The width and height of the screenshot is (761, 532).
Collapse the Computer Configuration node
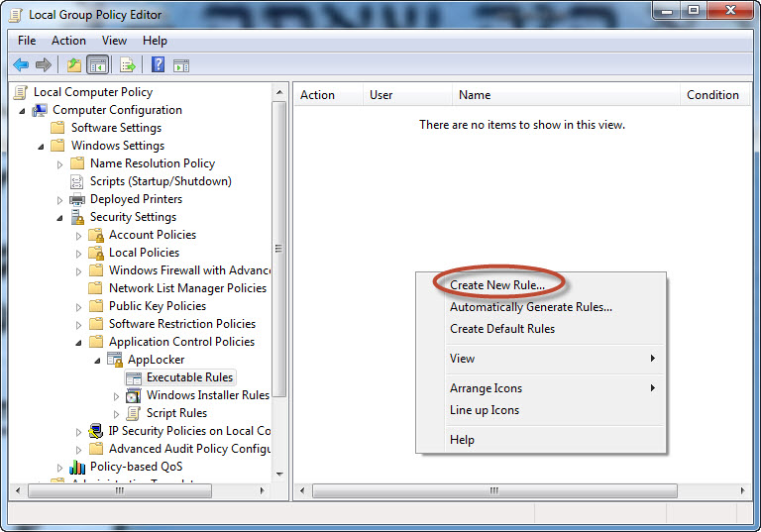22,111
